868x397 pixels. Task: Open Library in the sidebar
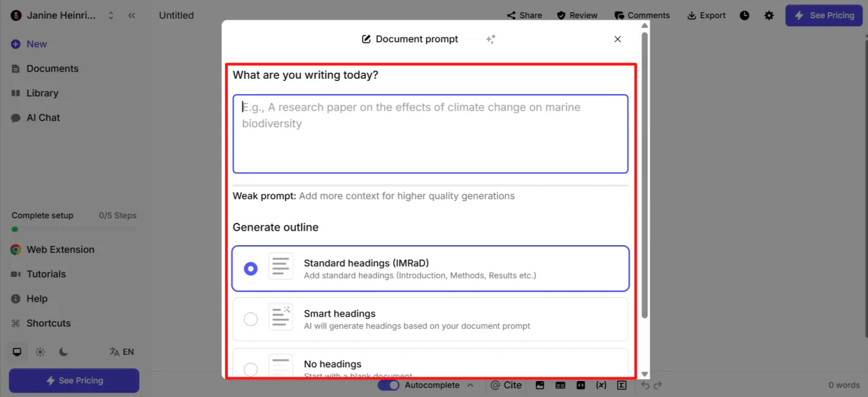(35, 93)
